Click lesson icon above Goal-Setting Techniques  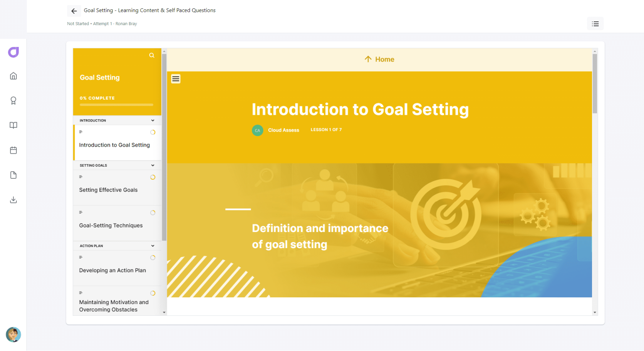(81, 212)
